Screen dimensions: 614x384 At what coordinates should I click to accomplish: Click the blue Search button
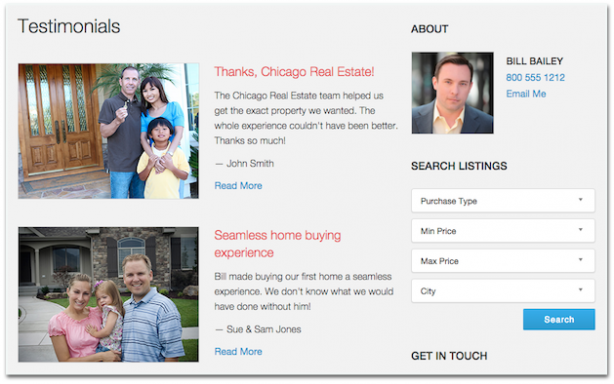click(559, 319)
